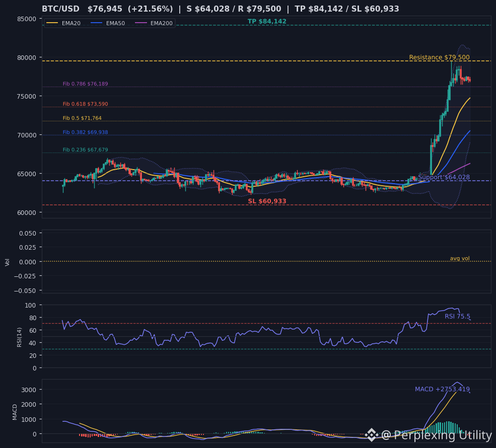Click the RSI 75.5 annotation
This screenshot has width=496, height=448.
point(457,316)
